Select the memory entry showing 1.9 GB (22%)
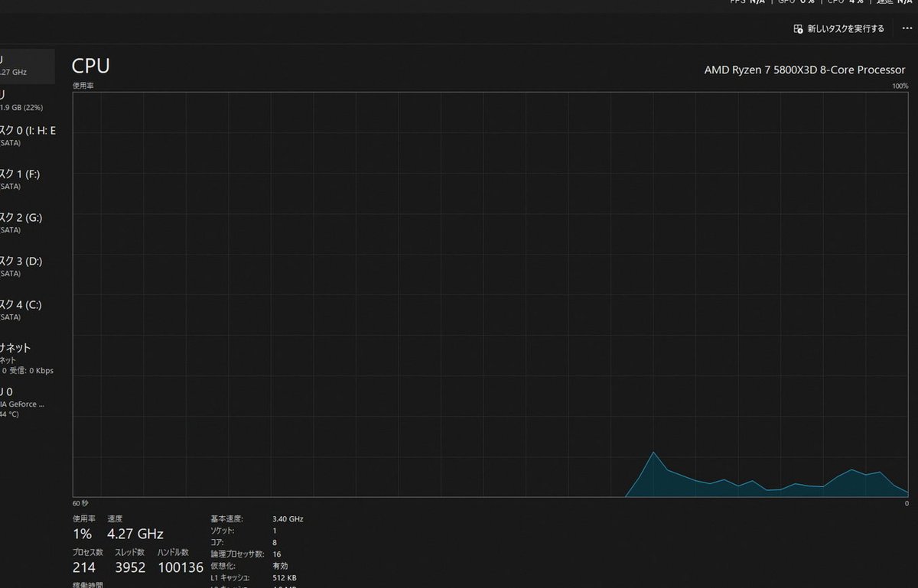 point(28,99)
